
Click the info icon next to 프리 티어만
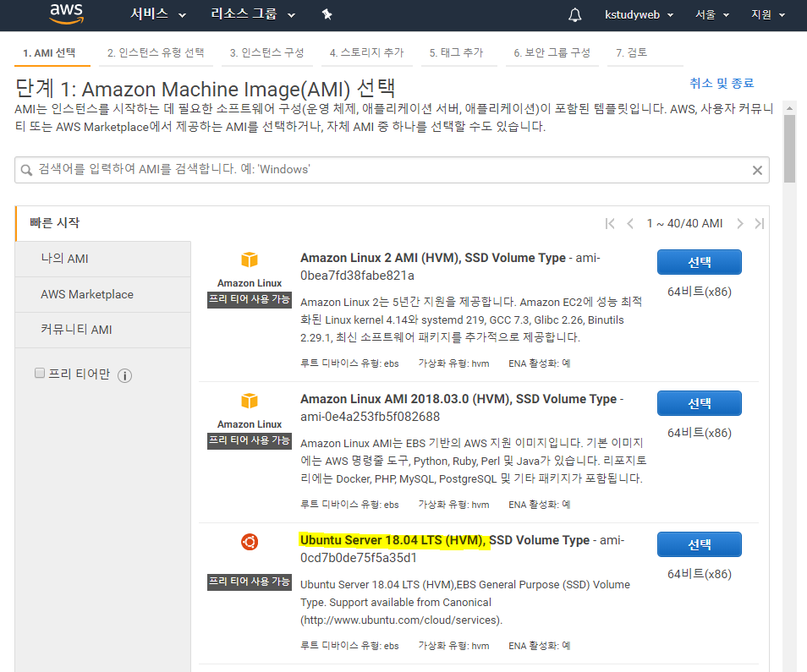click(x=124, y=376)
